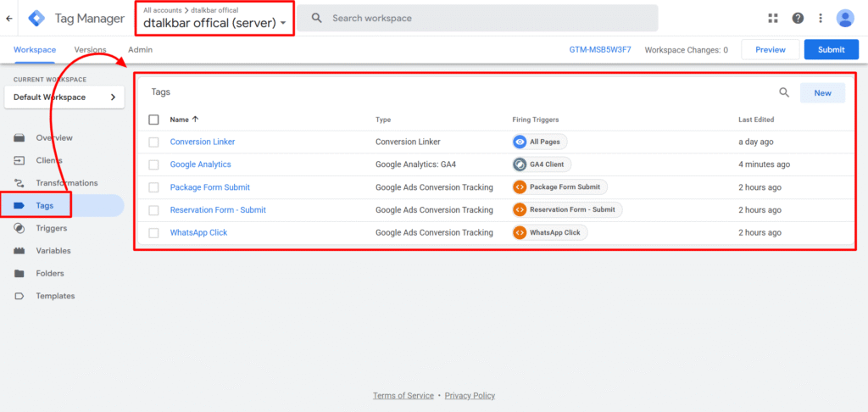The image size is (868, 412).
Task: Go to Folders in the sidebar
Action: (x=49, y=274)
